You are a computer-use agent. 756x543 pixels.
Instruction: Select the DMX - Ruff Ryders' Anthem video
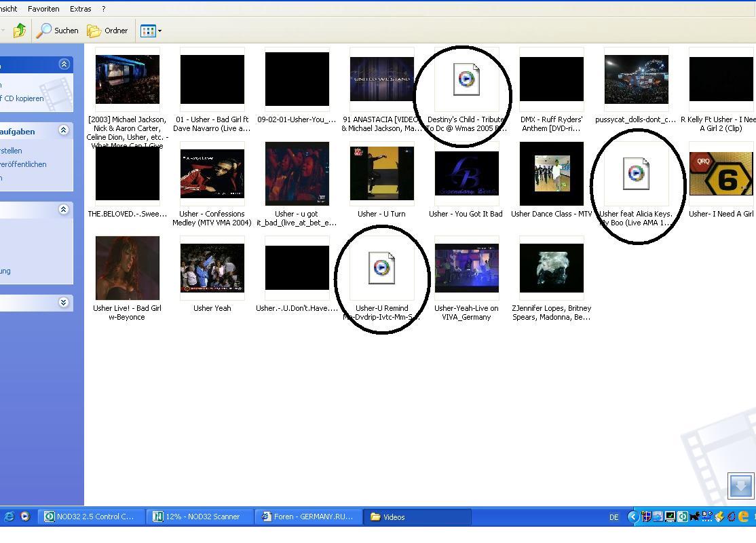point(552,79)
